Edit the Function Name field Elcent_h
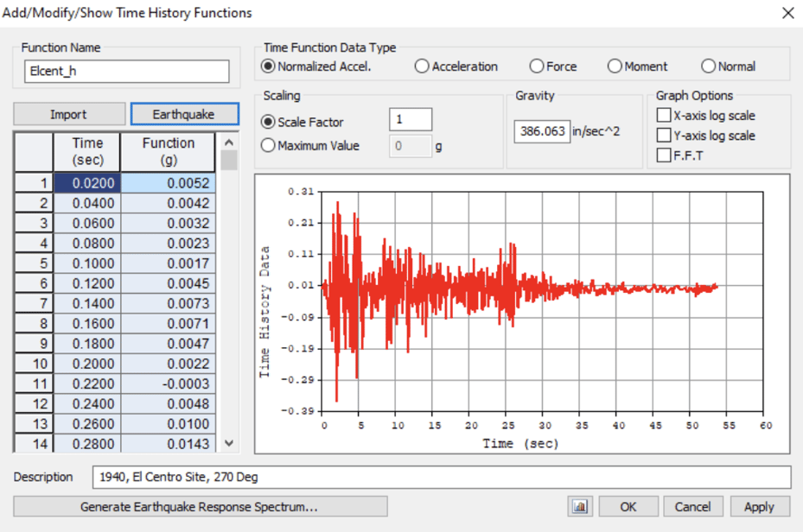 tap(126, 71)
